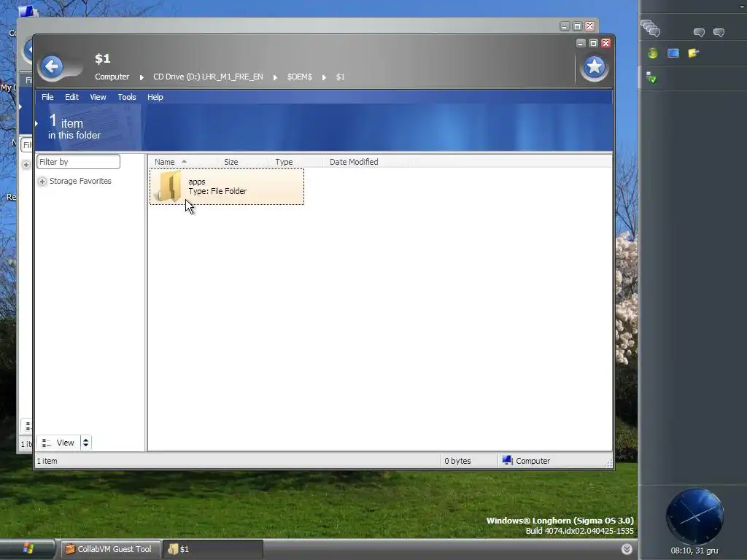
Task: Go back using the round Back arrow
Action: [52, 66]
